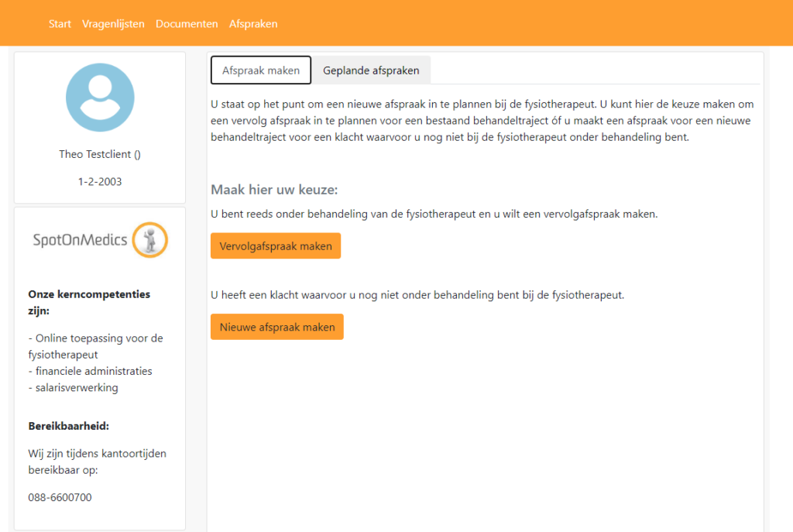Screen dimensions: 793x532
Task: Click the salarisverwerking list item
Action: (x=73, y=387)
